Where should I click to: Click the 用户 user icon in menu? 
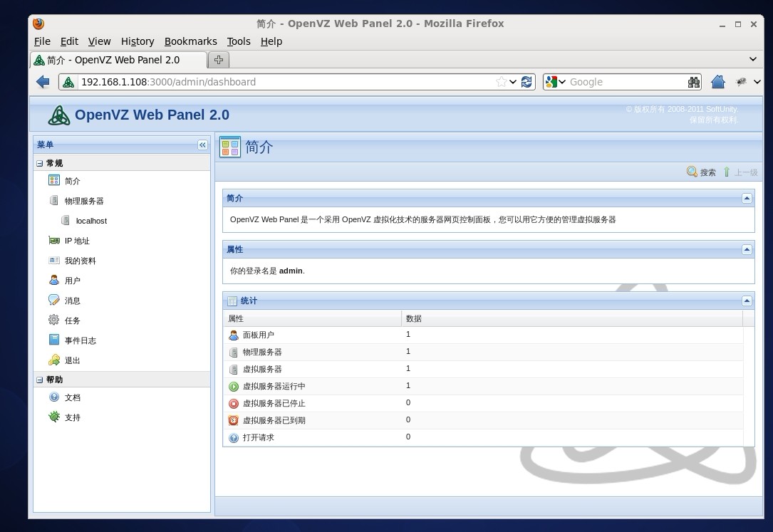pyautogui.click(x=54, y=280)
